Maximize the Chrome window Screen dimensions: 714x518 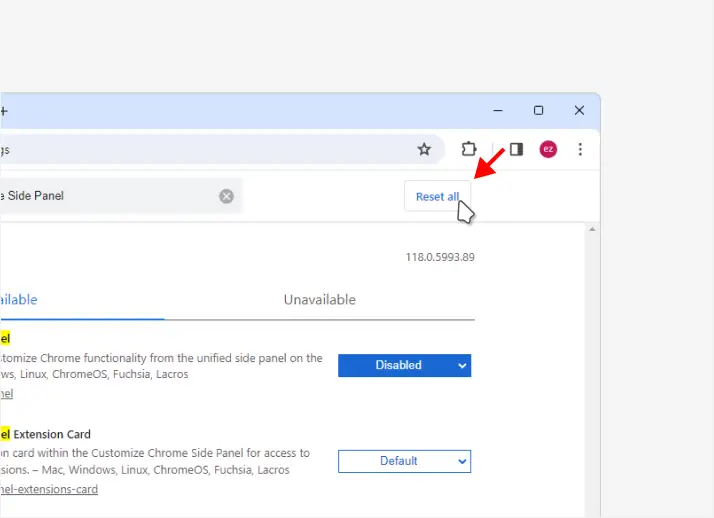pos(539,111)
